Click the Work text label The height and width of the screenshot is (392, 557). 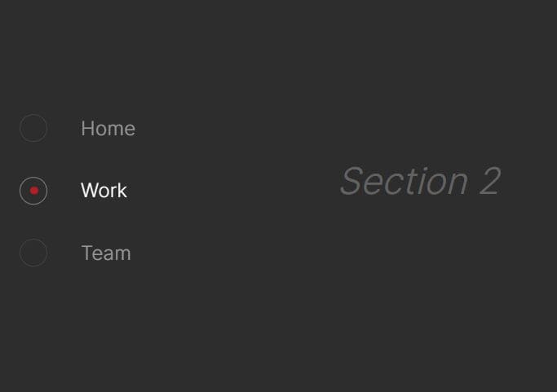point(104,191)
